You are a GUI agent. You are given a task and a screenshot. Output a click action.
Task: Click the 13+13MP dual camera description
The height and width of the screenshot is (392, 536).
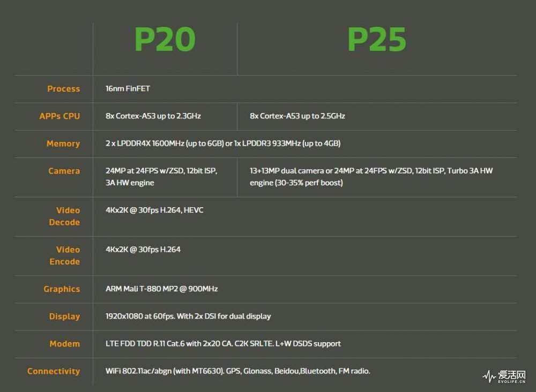371,177
